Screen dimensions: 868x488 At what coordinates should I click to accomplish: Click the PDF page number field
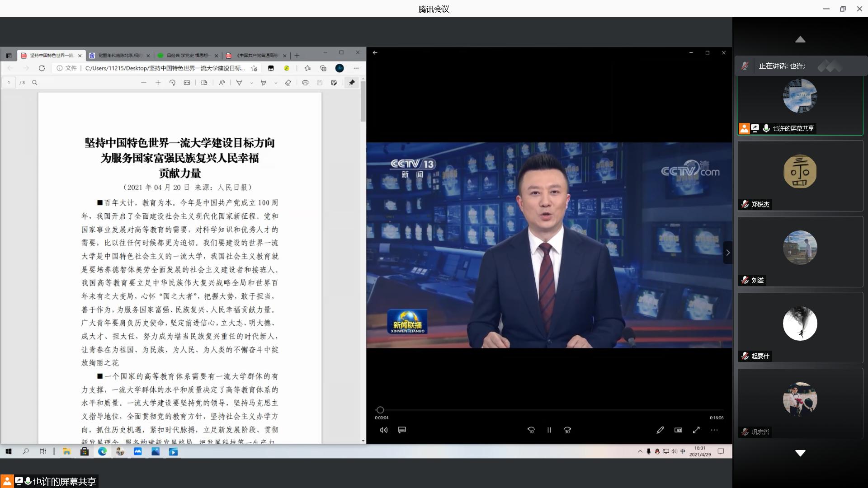(x=9, y=83)
